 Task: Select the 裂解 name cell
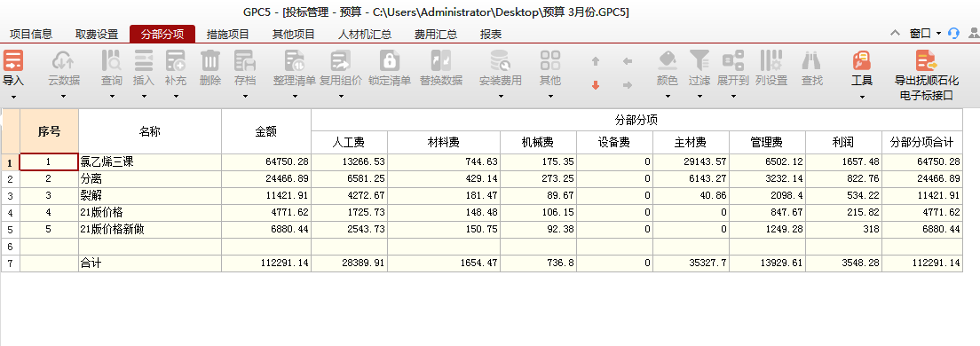coord(150,196)
